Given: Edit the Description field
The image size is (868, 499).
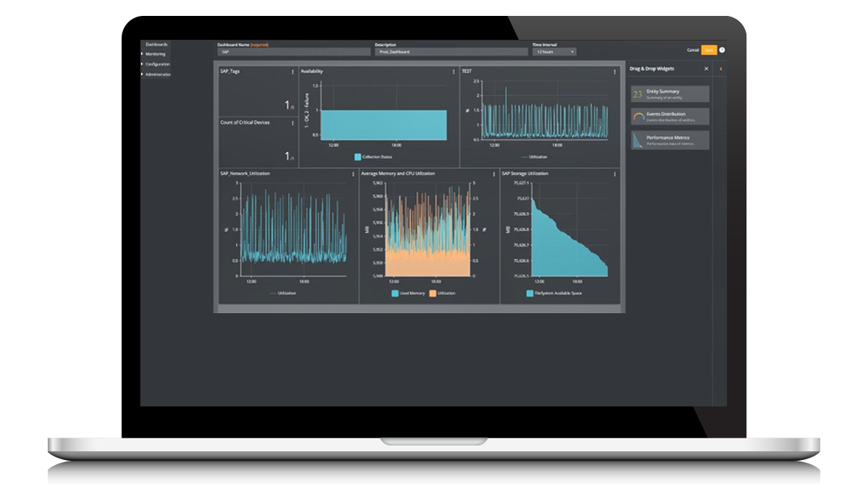Looking at the screenshot, I should point(451,52).
